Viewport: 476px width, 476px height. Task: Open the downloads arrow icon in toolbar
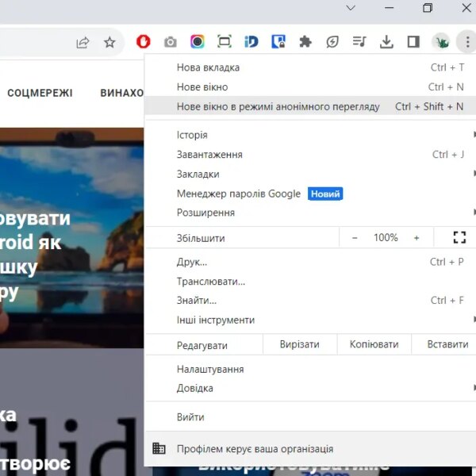click(386, 41)
